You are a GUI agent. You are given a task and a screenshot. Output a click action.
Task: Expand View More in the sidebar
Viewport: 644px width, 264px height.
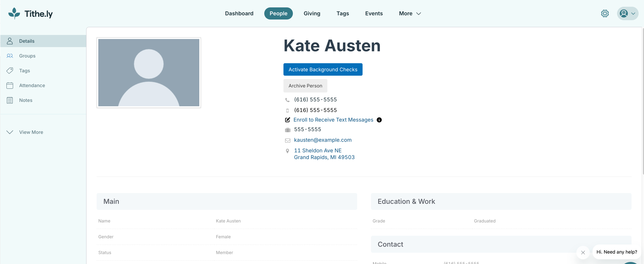[25, 132]
